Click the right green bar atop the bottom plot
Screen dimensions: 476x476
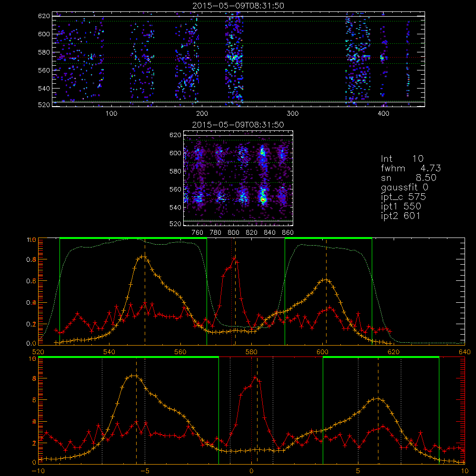pyautogui.click(x=381, y=357)
